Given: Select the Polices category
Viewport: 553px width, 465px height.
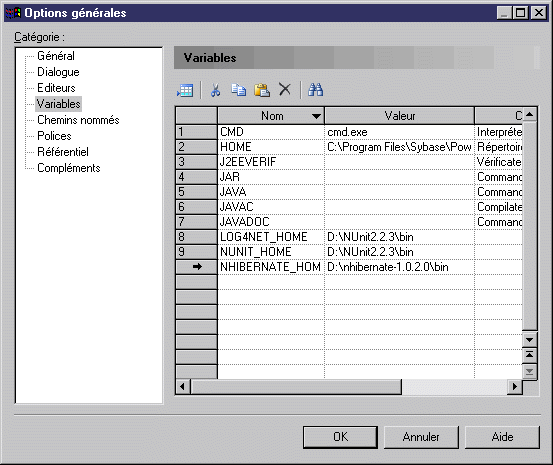Looking at the screenshot, I should coord(54,136).
